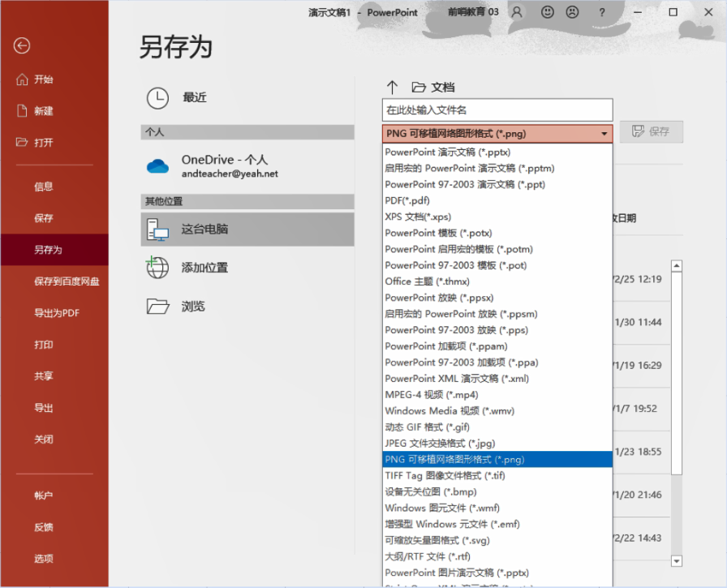Image resolution: width=727 pixels, height=588 pixels.
Task: Pick PowerPoint 加载项 (*.ppam)
Action: (x=497, y=346)
